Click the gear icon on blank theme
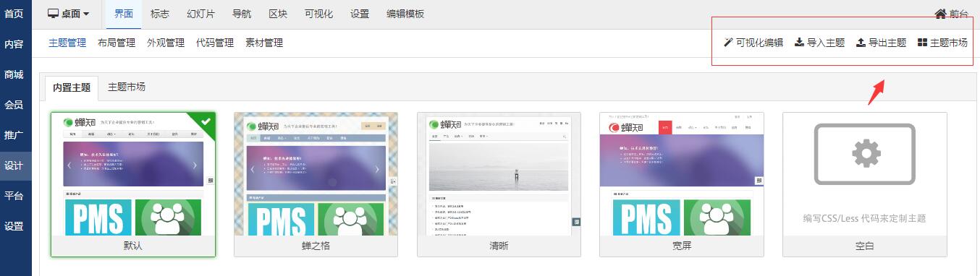The height and width of the screenshot is (276, 980). 865,153
